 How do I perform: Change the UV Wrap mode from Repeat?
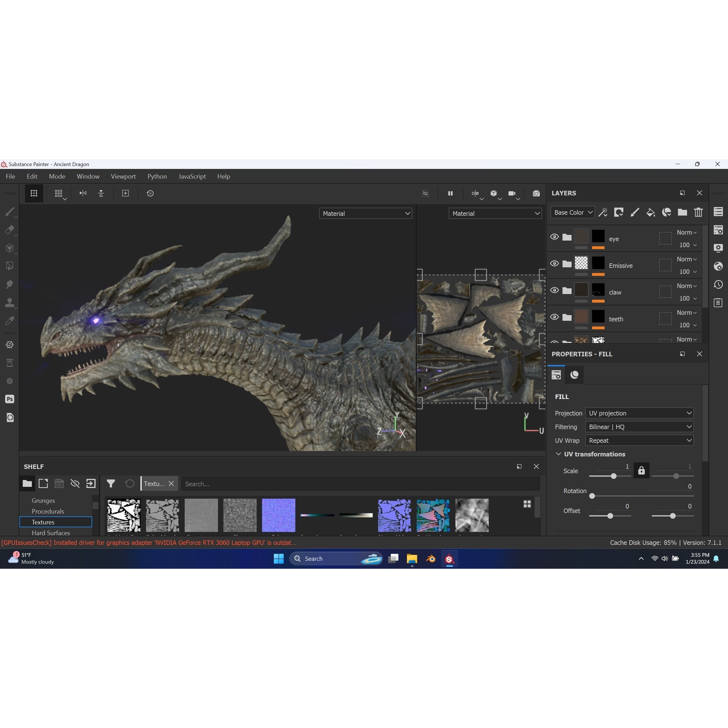tap(639, 440)
